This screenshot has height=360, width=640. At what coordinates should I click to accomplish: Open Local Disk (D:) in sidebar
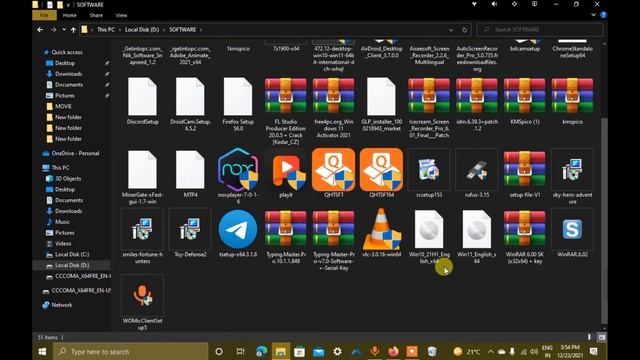[72, 265]
